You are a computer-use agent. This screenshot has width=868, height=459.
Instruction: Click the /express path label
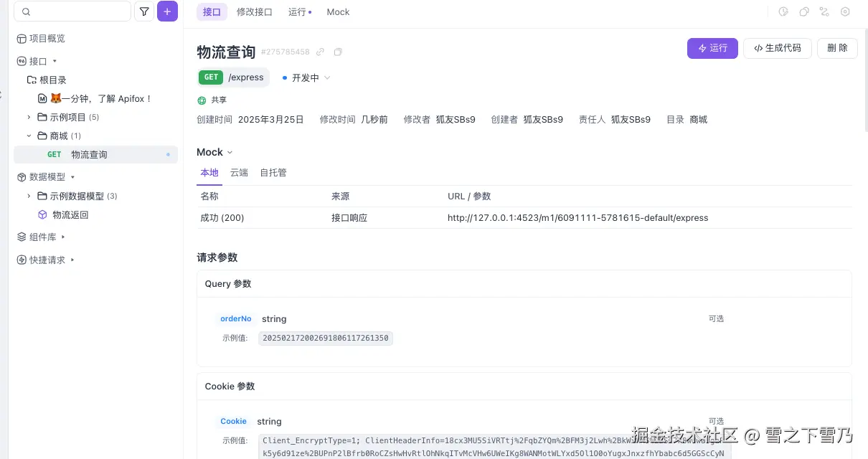click(x=246, y=77)
